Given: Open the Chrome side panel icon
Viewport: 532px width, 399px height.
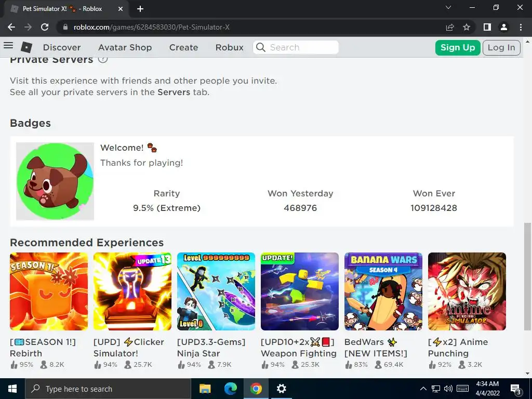Looking at the screenshot, I should (487, 27).
